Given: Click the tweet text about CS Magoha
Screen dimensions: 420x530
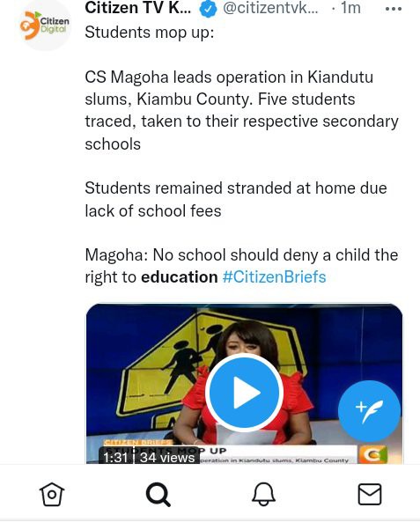Looking at the screenshot, I should tap(242, 110).
